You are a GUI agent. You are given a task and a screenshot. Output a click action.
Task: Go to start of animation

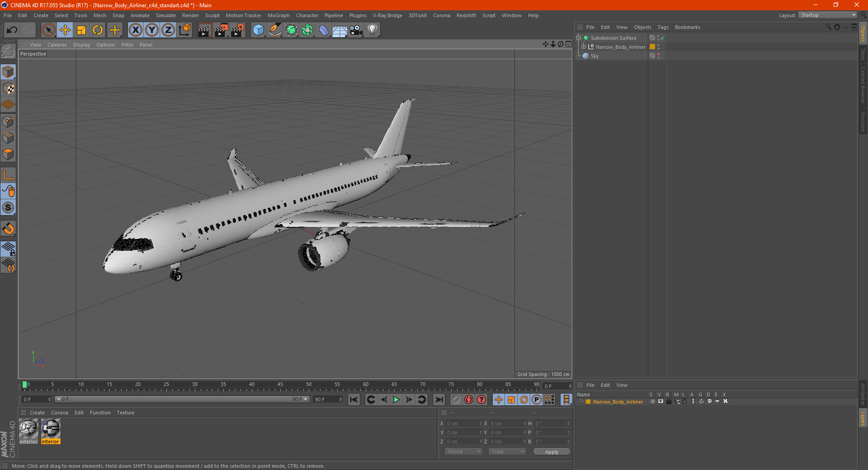(x=354, y=399)
